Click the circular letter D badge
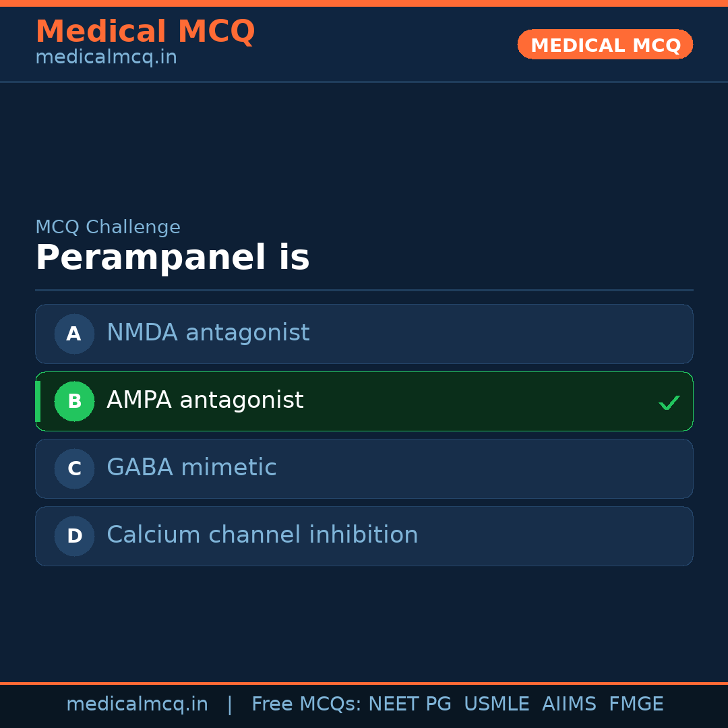Screen dimensions: 728x728 click(x=74, y=536)
